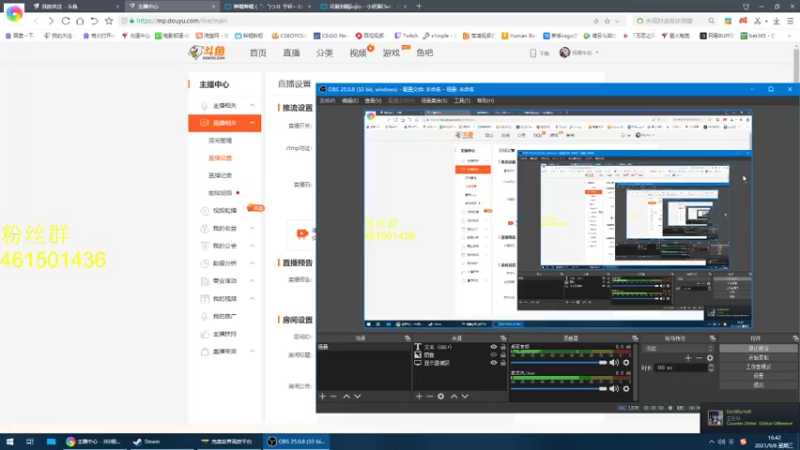The width and height of the screenshot is (800, 450).
Task: Remove the selected source with minus icon
Action: pyautogui.click(x=430, y=396)
